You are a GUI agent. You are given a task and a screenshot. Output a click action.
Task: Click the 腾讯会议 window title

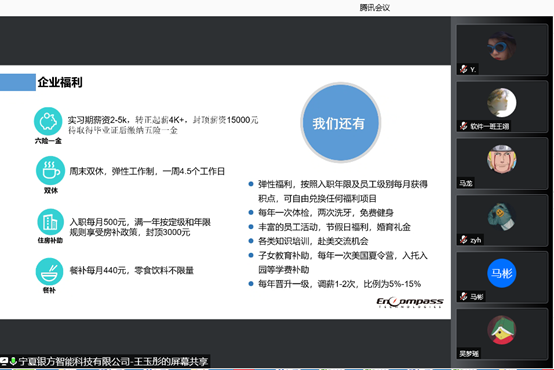[x=375, y=8]
